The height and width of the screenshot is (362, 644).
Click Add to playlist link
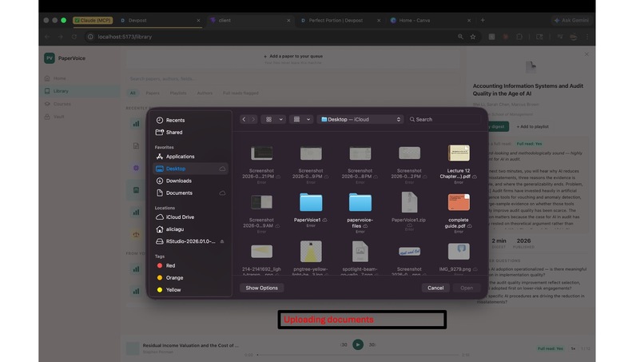532,126
